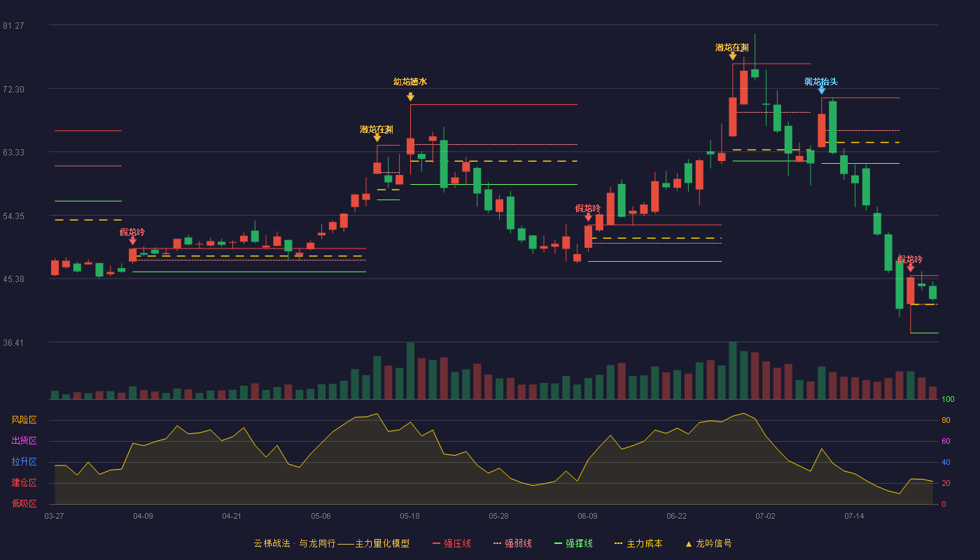This screenshot has width=980, height=560.
Task: Click the 勇龙抬头 signal label
Action: (821, 82)
